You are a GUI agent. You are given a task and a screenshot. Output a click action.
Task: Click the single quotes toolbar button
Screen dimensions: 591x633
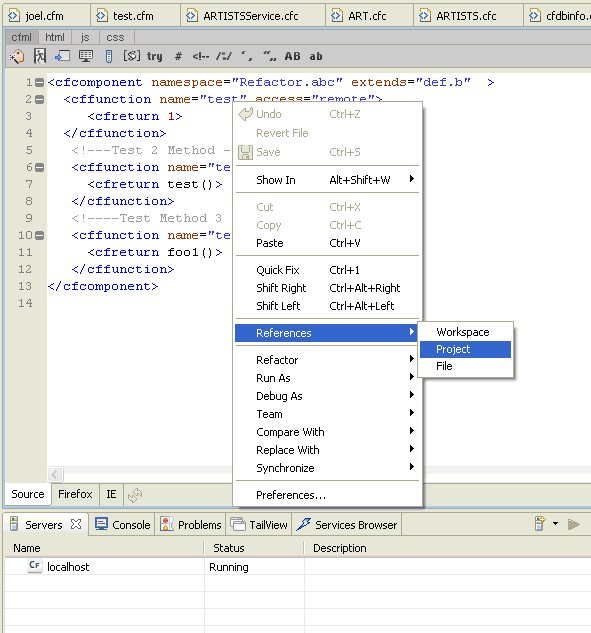point(247,56)
